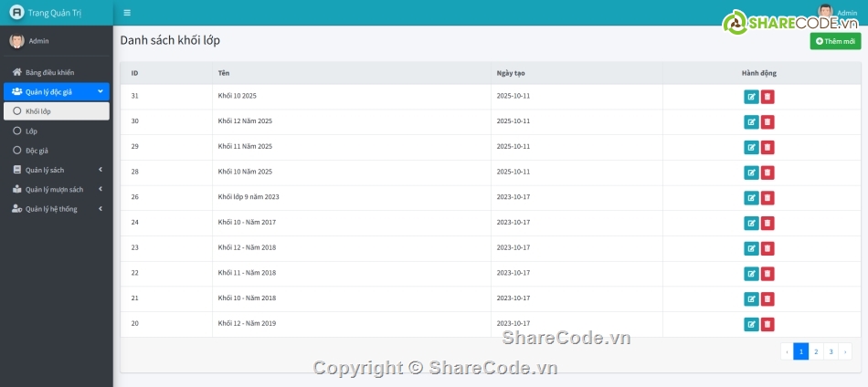The image size is (868, 387).
Task: Open the Bảng điều khiển dashboard
Action: [49, 72]
